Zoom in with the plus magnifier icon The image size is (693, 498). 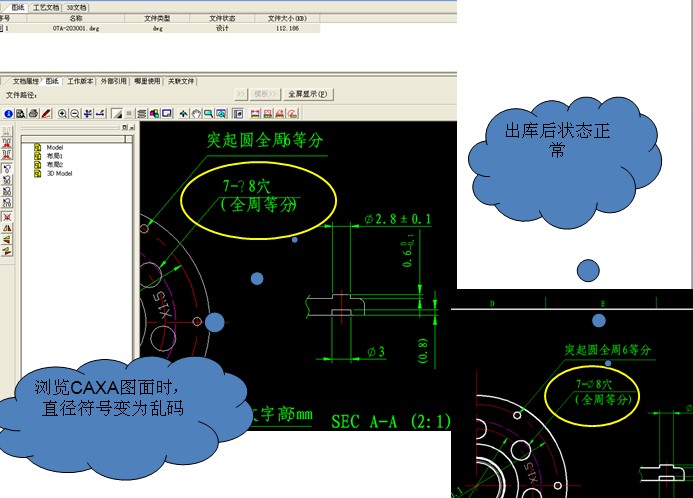tap(63, 114)
